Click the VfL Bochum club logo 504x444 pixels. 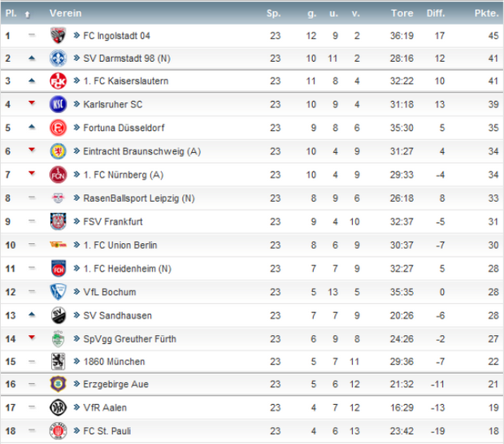[x=59, y=292]
